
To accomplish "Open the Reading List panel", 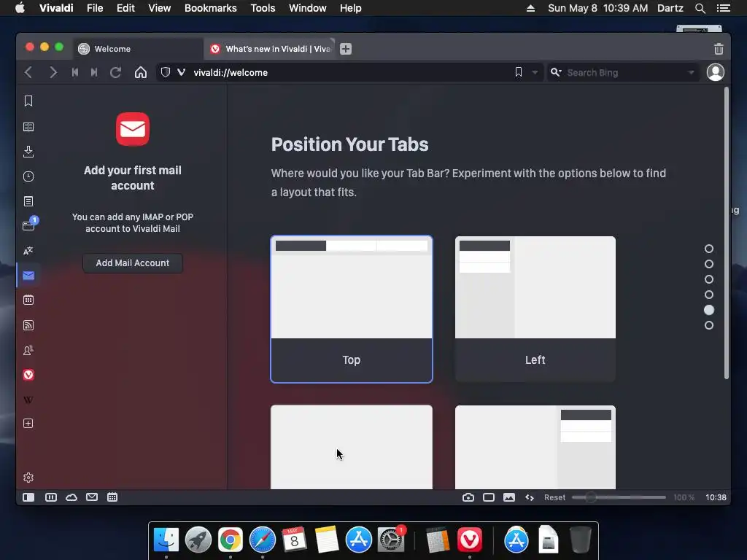I will pos(28,127).
